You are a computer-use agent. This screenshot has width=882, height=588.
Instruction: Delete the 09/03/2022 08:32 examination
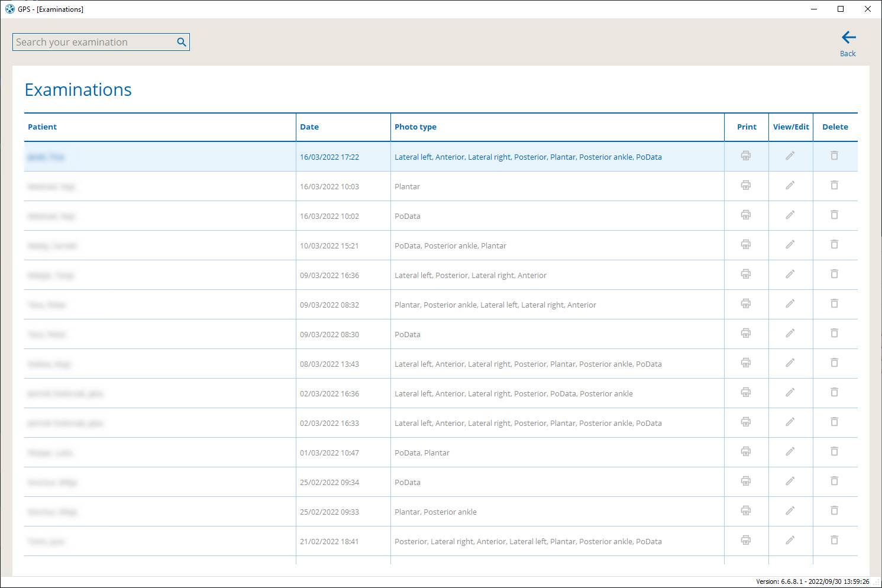point(835,303)
